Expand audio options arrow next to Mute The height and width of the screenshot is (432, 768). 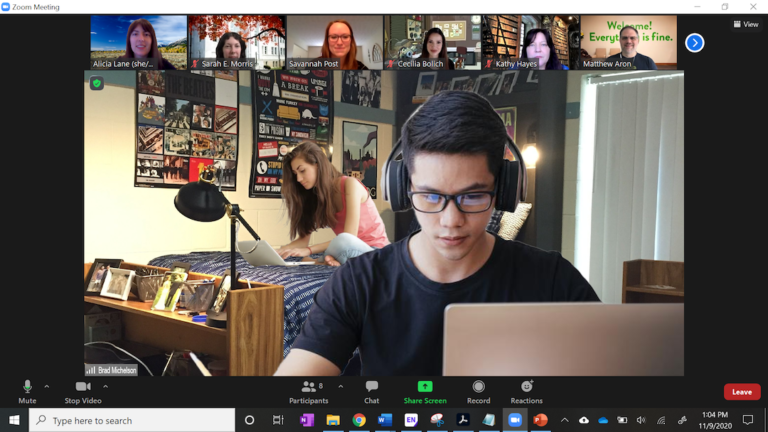tap(47, 386)
